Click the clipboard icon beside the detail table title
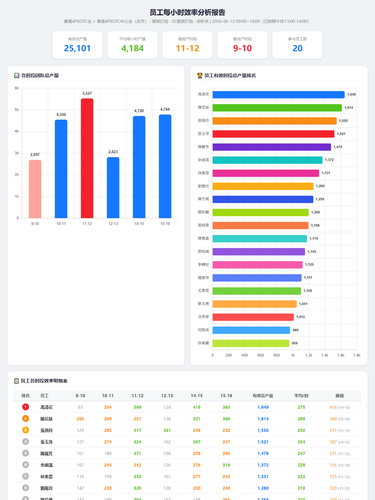The height and width of the screenshot is (500, 375). 16,381
